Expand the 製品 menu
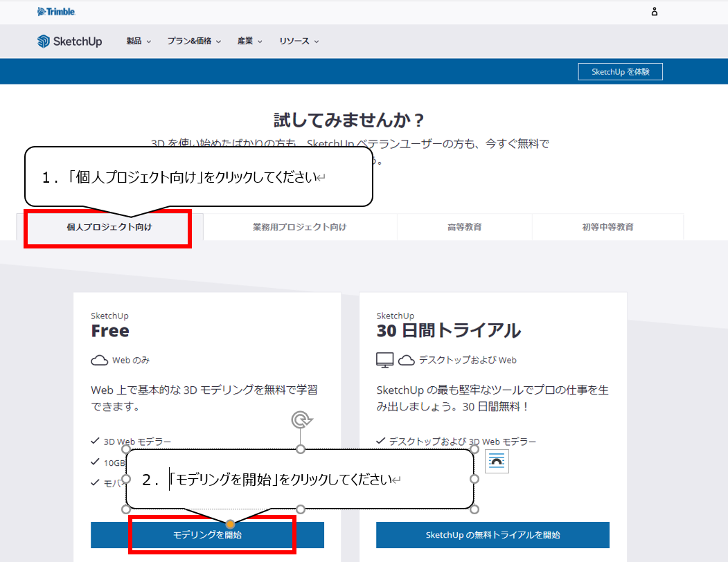This screenshot has height=562, width=728. coord(139,42)
